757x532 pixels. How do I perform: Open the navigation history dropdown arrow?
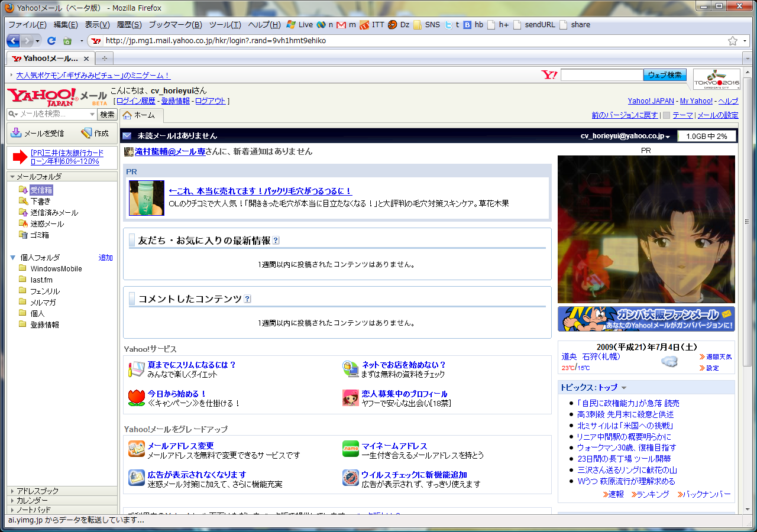click(38, 41)
